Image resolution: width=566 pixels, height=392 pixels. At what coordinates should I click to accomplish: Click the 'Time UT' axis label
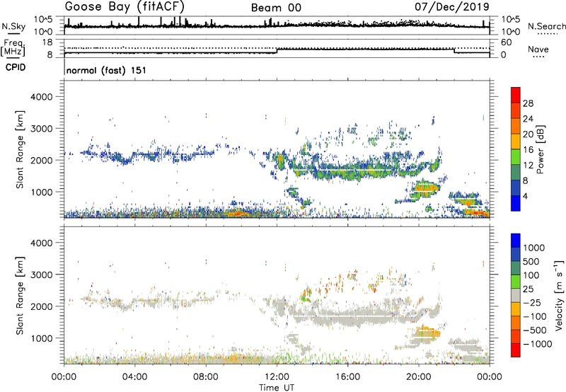pos(277,388)
